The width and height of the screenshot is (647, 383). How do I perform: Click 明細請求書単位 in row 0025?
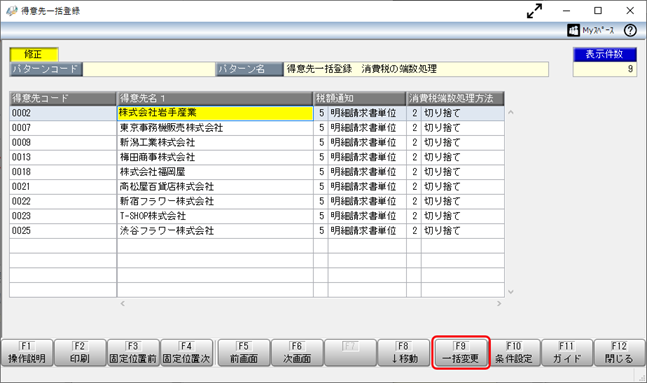pos(363,231)
